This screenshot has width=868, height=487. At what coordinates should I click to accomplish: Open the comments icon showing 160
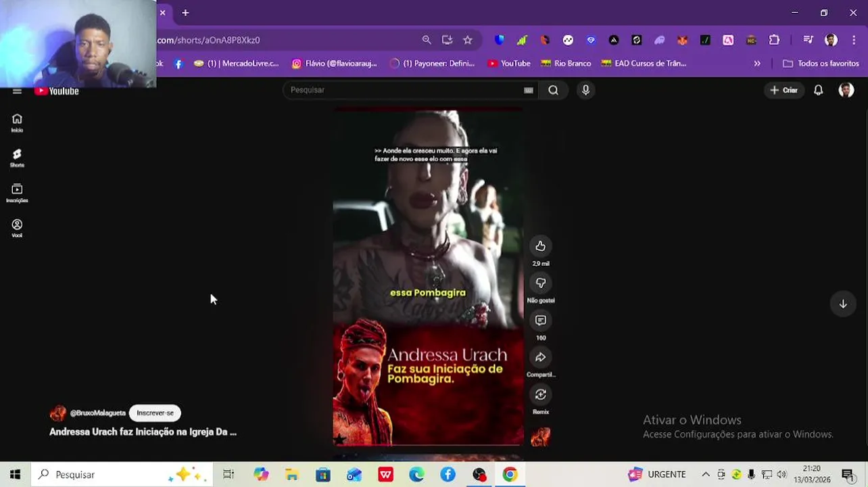click(x=540, y=321)
